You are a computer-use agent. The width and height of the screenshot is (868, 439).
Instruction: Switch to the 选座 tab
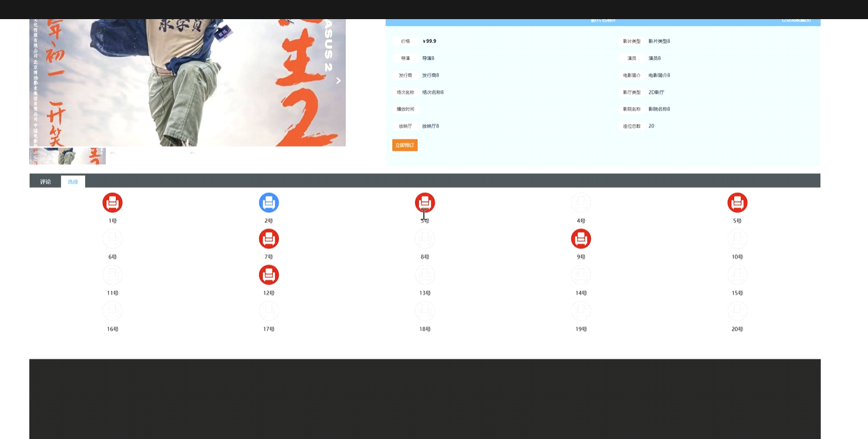(73, 182)
